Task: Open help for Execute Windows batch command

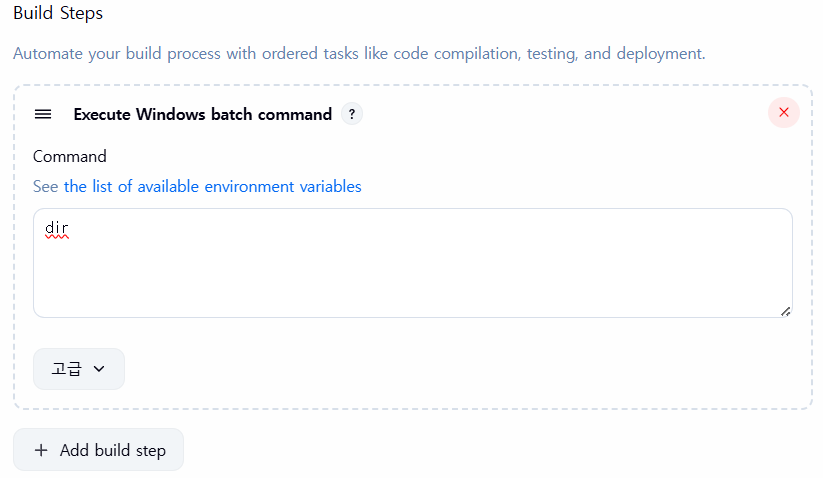Action: point(352,114)
